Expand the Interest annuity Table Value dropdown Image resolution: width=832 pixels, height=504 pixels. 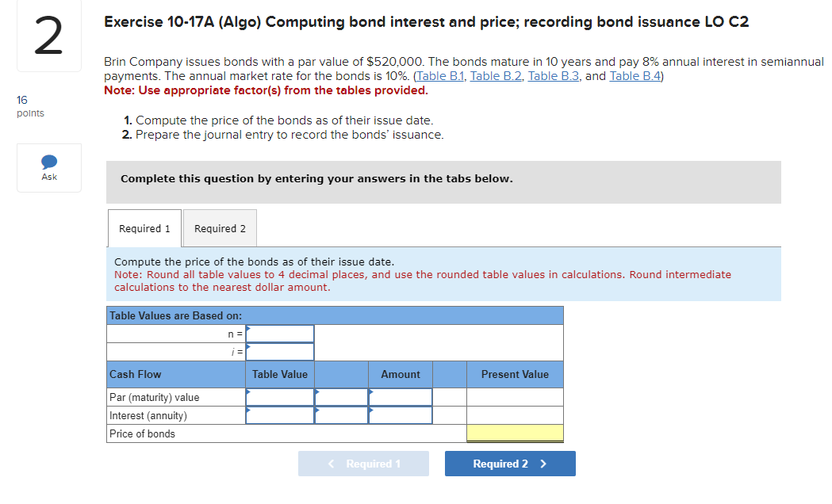(279, 415)
